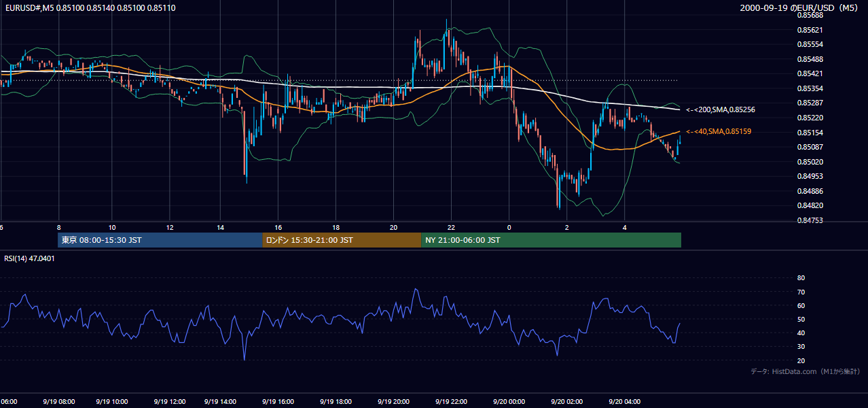Click RSI scale level 30
This screenshot has width=868, height=408.
coord(801,347)
